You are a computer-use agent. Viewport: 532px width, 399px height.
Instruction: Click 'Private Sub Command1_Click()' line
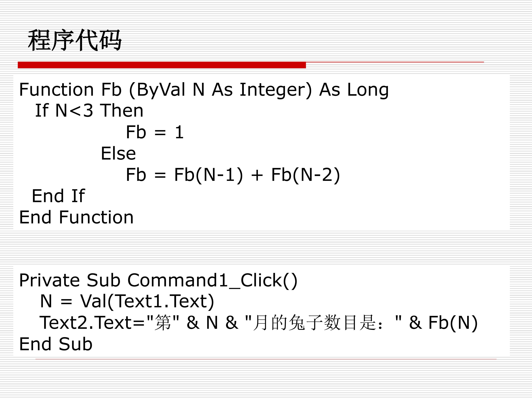[x=158, y=280]
